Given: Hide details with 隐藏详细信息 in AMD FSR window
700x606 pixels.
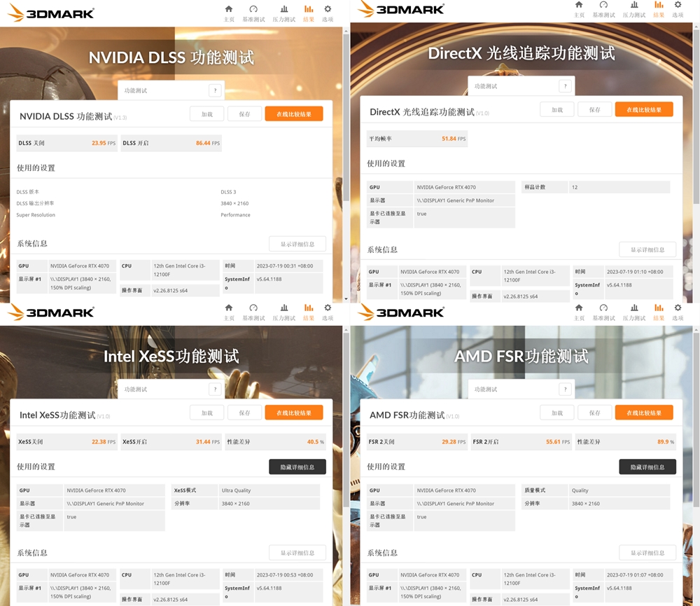Looking at the screenshot, I should [x=647, y=467].
